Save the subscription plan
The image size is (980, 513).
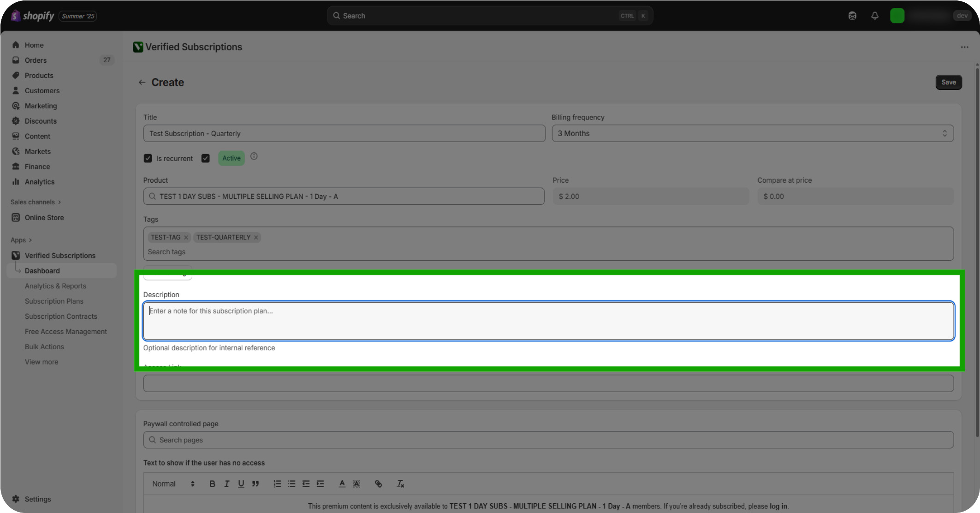[x=949, y=82]
